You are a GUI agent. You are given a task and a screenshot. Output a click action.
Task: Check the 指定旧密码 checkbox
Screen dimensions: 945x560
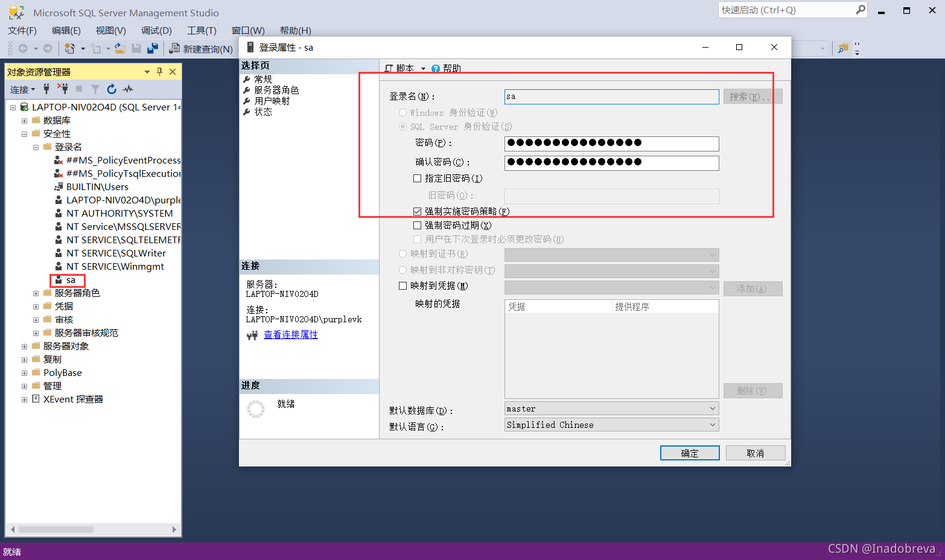(x=417, y=178)
